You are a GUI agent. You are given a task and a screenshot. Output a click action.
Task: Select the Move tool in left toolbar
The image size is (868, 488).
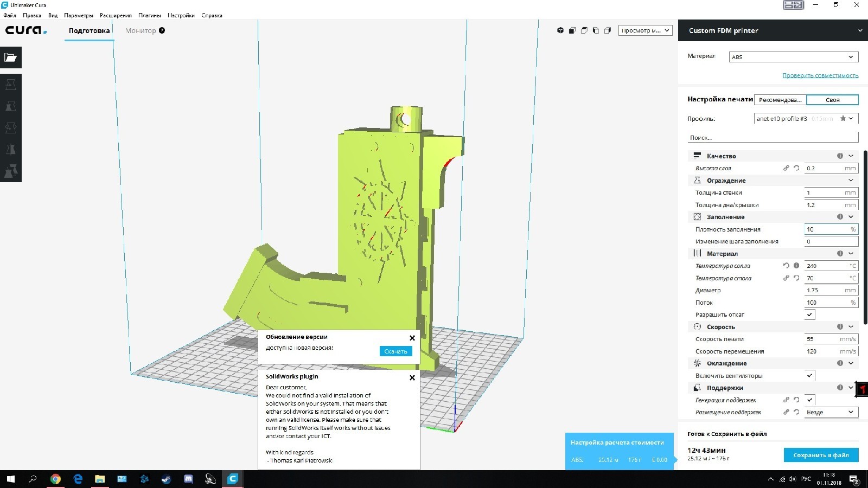[x=11, y=85]
